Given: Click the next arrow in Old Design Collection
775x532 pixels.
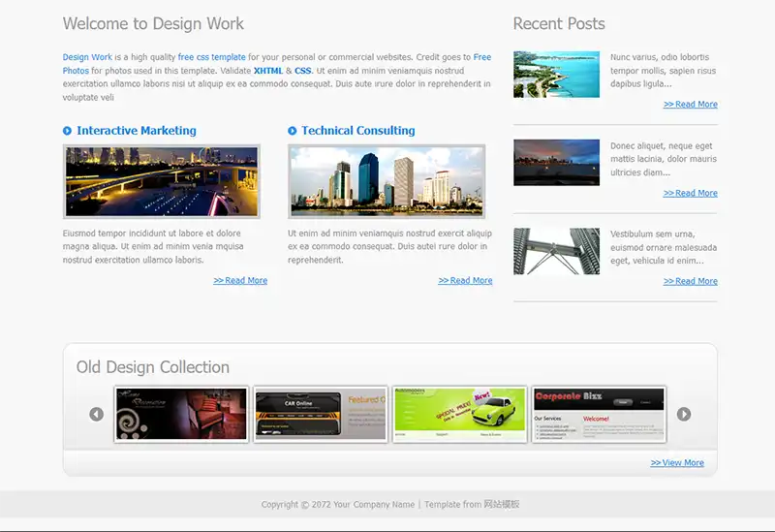Looking at the screenshot, I should click(684, 414).
